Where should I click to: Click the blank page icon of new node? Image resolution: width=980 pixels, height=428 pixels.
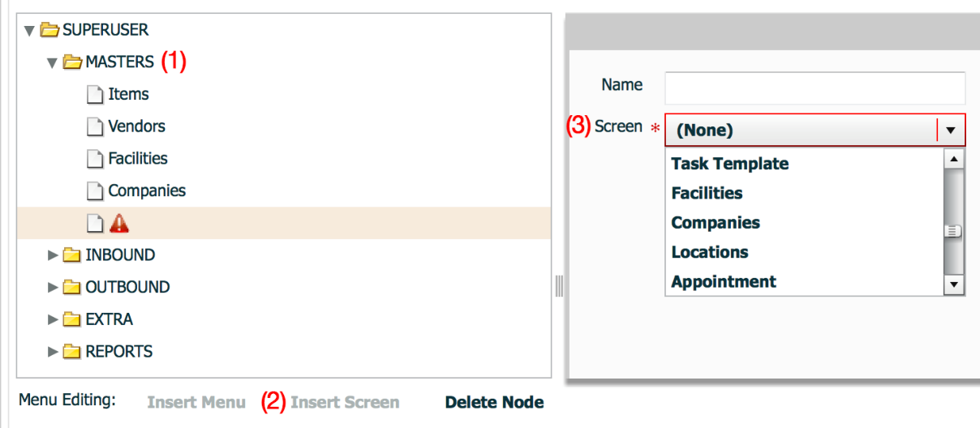pos(96,223)
